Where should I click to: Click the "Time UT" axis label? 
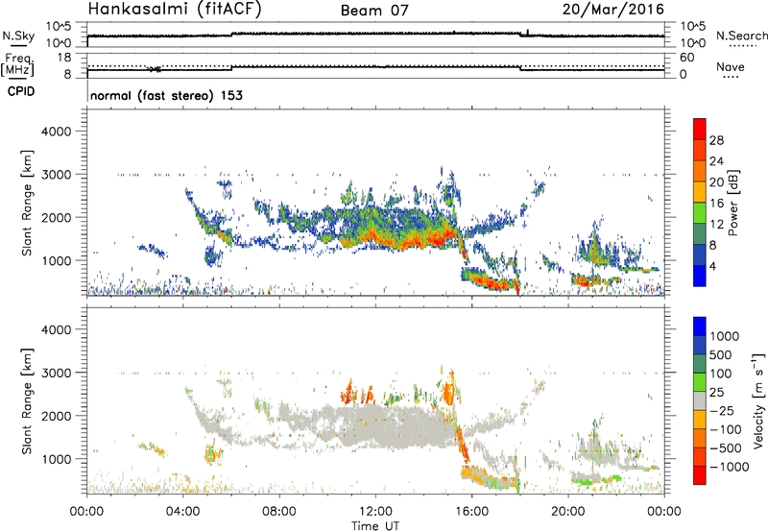(375, 525)
